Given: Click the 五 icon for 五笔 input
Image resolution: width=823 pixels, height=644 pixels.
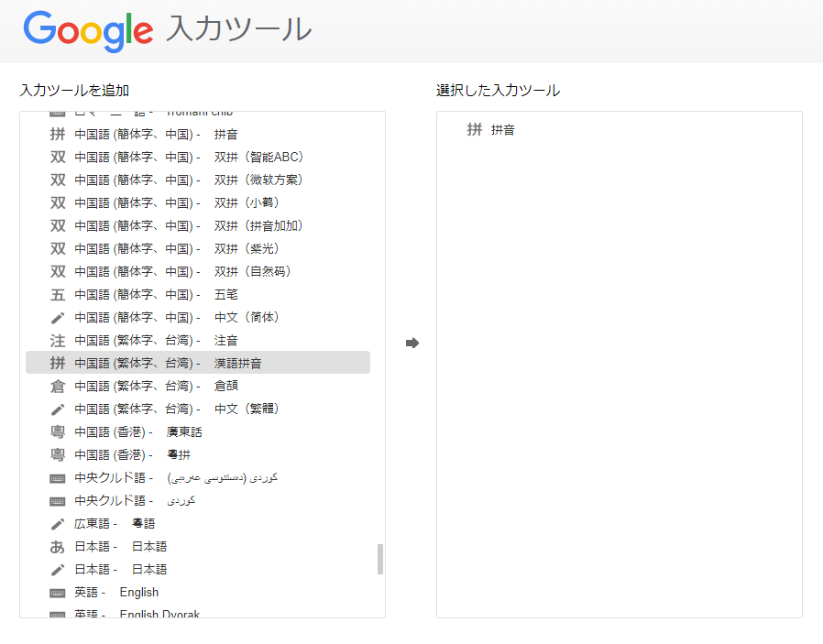Looking at the screenshot, I should 58,295.
